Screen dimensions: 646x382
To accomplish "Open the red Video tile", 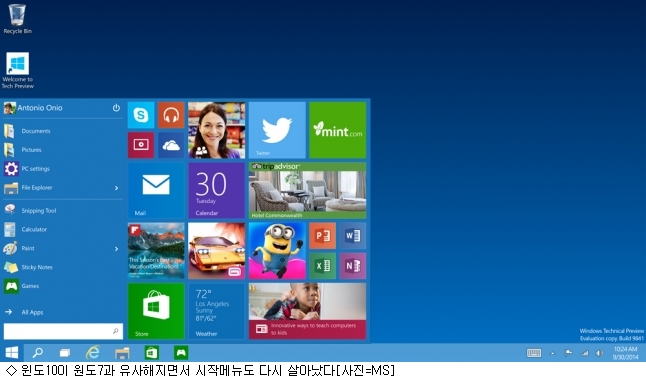I will pos(141,145).
